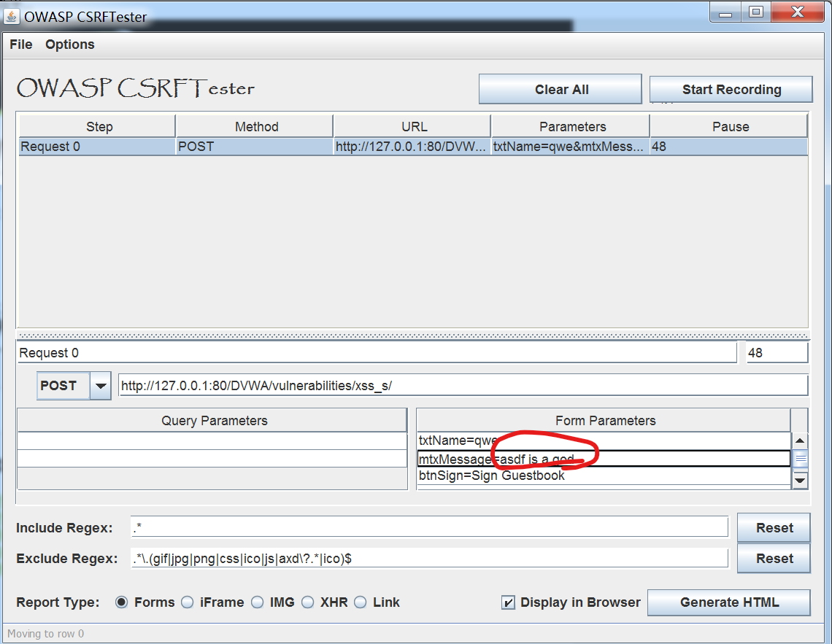
Task: Click the URL field with xss_s path
Action: tap(463, 385)
